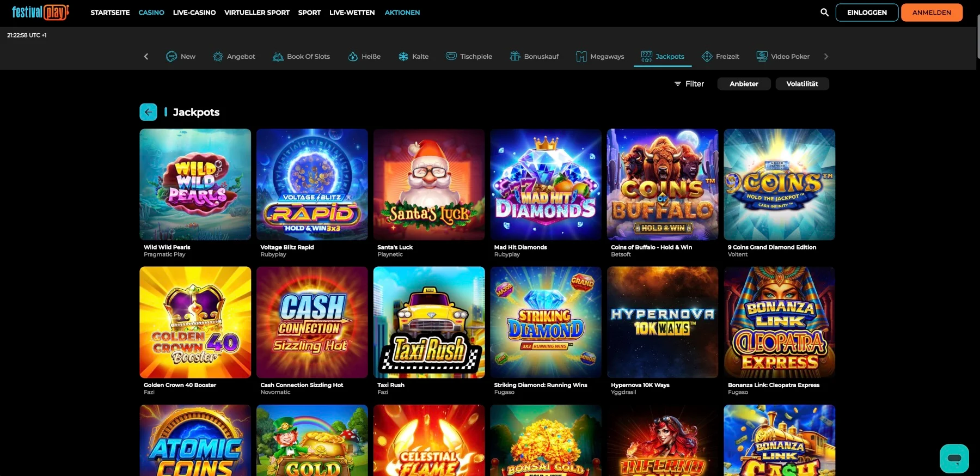Click the New category icon
Image resolution: width=980 pixels, height=476 pixels.
point(171,56)
